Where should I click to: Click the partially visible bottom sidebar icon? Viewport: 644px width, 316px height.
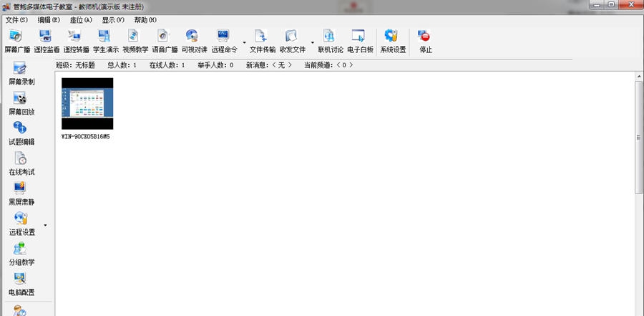click(20, 311)
